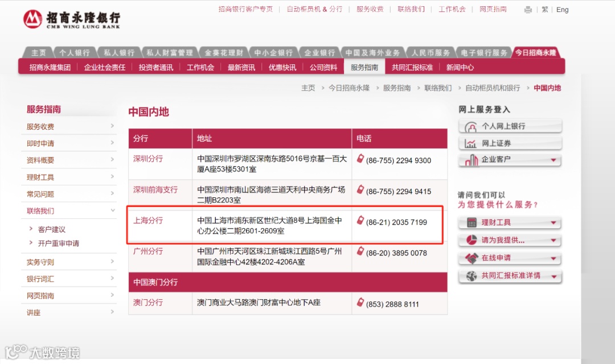
Task: Select 招商永隆集团 in the red submenu
Action: (x=50, y=67)
